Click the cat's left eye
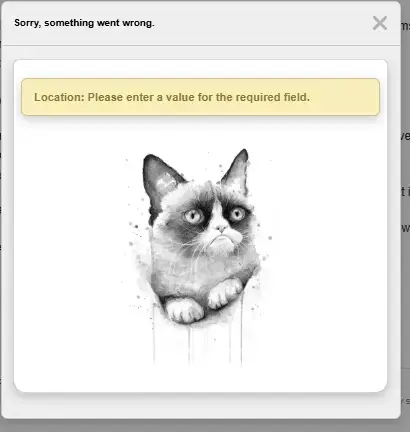This screenshot has width=410, height=432. pos(193,216)
